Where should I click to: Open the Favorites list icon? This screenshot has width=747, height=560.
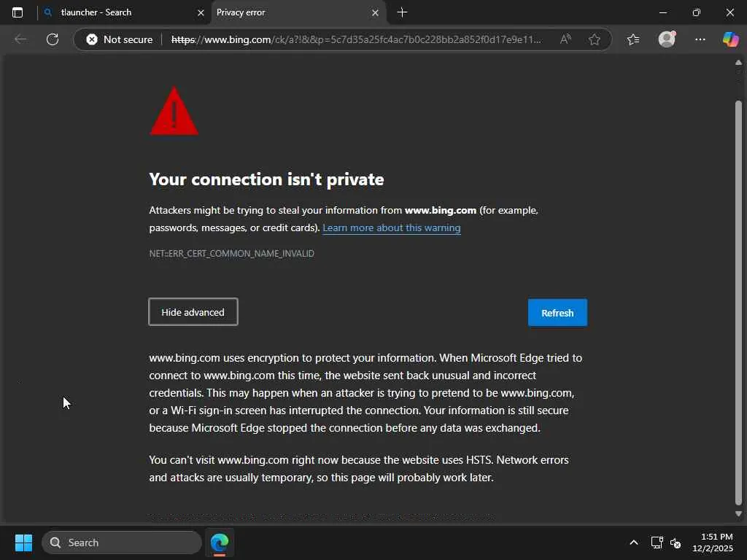[632, 39]
